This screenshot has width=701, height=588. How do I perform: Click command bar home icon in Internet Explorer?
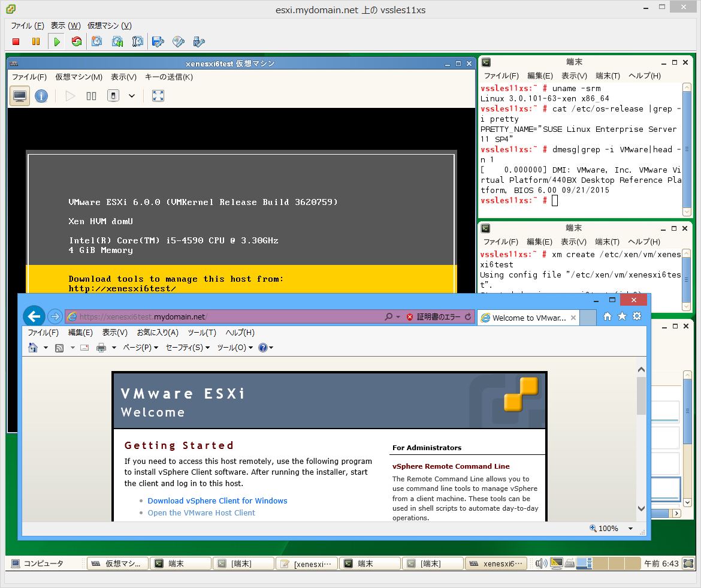[32, 348]
